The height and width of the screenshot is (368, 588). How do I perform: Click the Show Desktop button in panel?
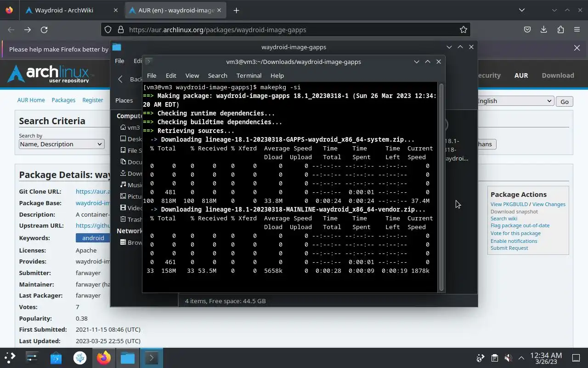pos(576,358)
